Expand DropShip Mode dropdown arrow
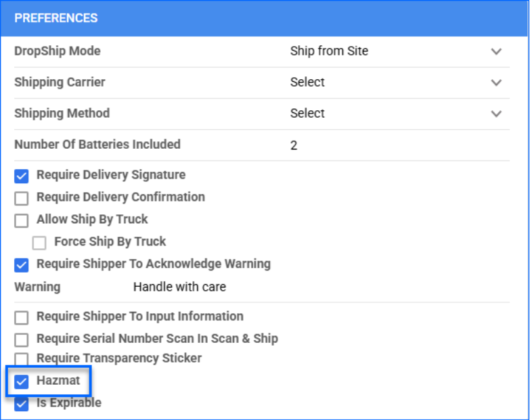The width and height of the screenshot is (530, 420). click(496, 51)
